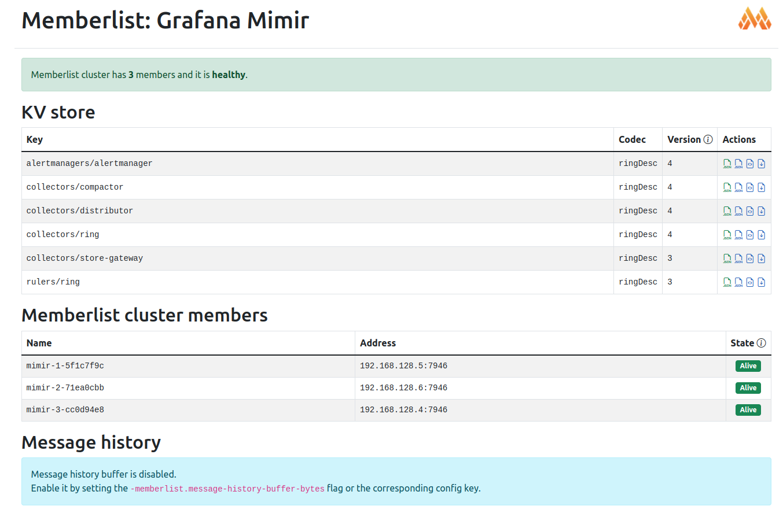783x532 pixels.
Task: Click Alive badge for mimir-3-cc0d94e8
Action: coord(748,410)
